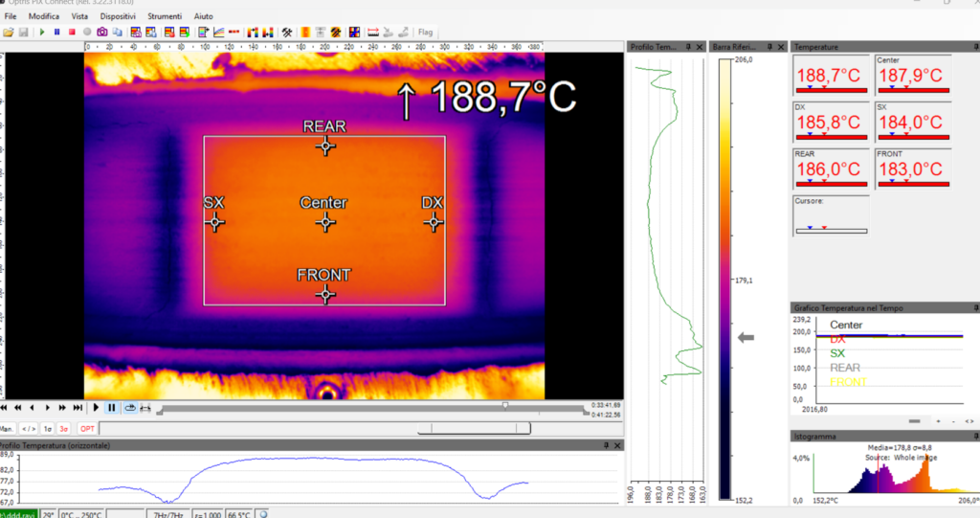Viewport: 980px width, 518px height.
Task: Open configuration with the crossed tools icon
Action: pos(287,32)
